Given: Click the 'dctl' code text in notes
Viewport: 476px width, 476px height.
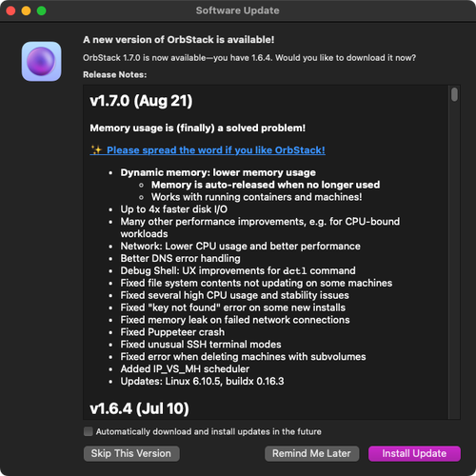Looking at the screenshot, I should [295, 271].
